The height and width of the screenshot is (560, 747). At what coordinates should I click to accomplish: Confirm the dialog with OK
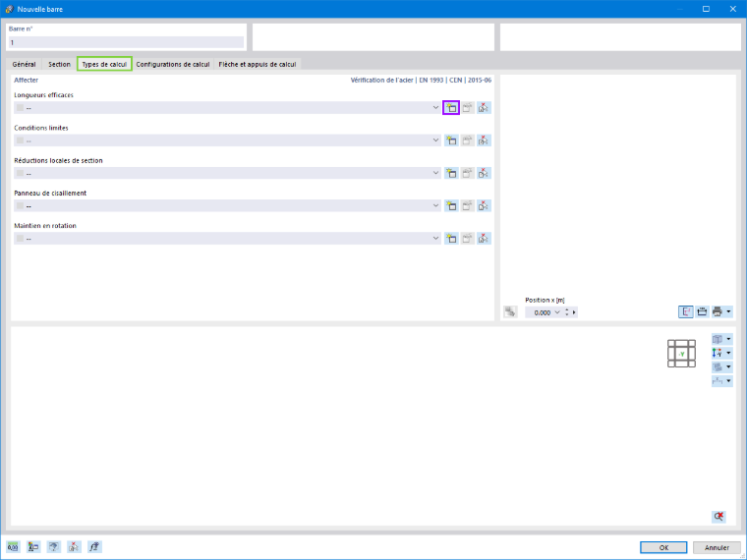tap(663, 547)
